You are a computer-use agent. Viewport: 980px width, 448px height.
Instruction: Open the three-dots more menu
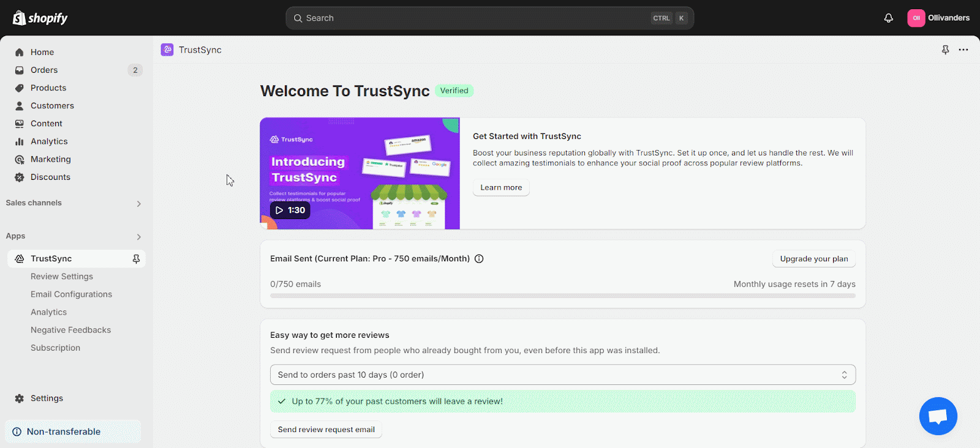[x=963, y=50]
